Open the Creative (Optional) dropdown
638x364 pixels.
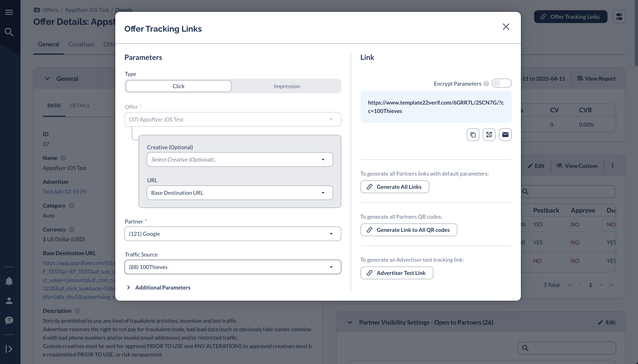pyautogui.click(x=240, y=159)
